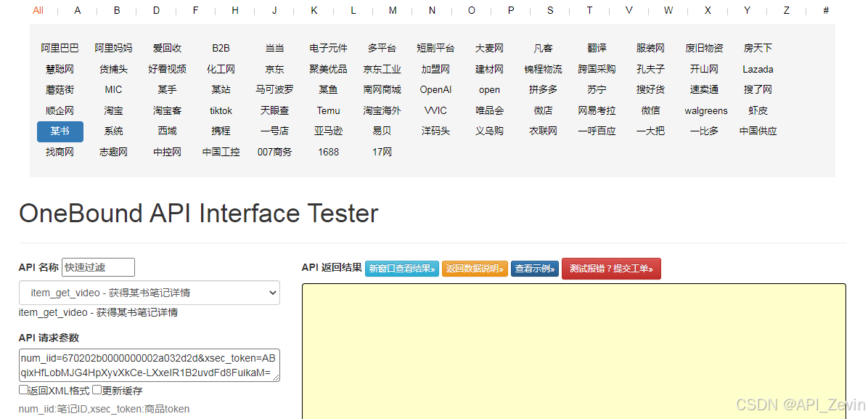868x419 pixels.
Task: Filter platforms by letter T
Action: pyautogui.click(x=589, y=11)
